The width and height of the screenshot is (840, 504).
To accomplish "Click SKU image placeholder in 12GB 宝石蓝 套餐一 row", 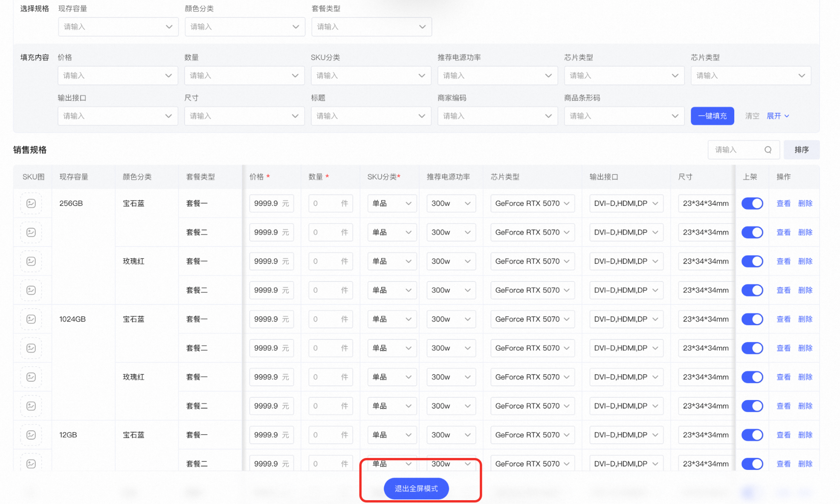I will [x=31, y=435].
